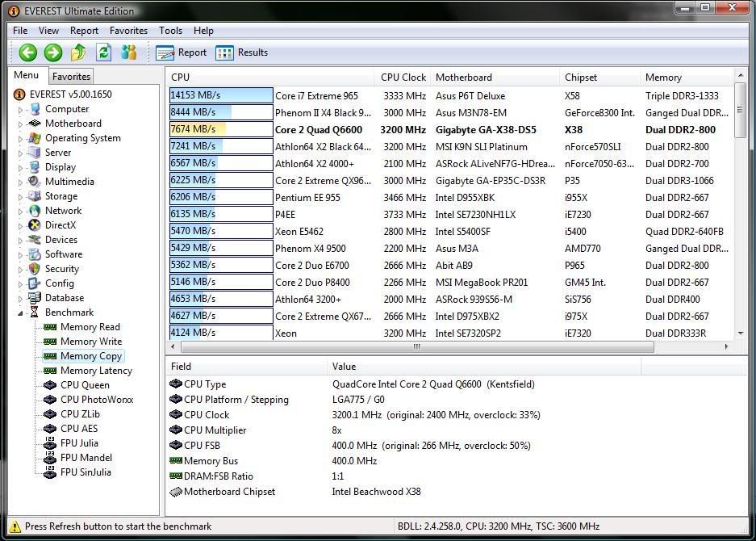Select the Database tree icon
Viewport: 756px width, 541px height.
(35, 298)
